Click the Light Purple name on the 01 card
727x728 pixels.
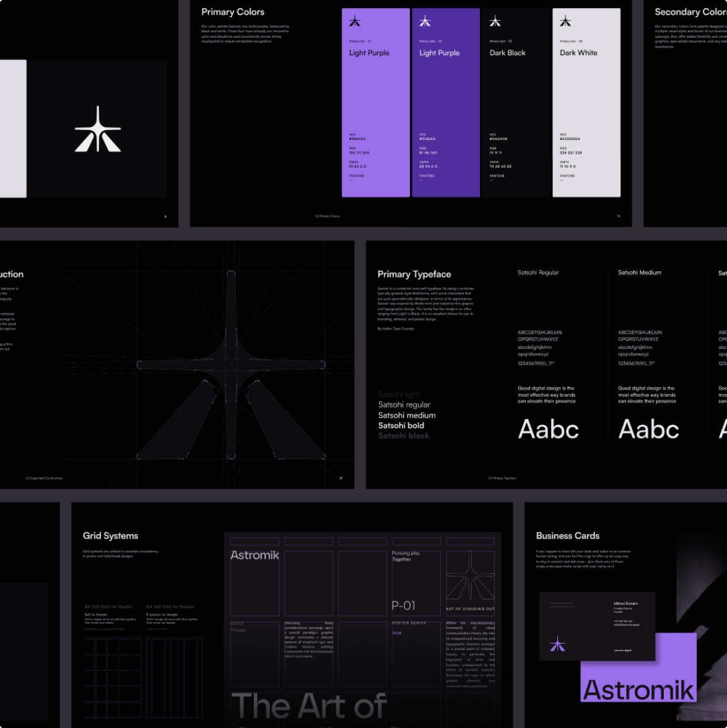coord(369,53)
